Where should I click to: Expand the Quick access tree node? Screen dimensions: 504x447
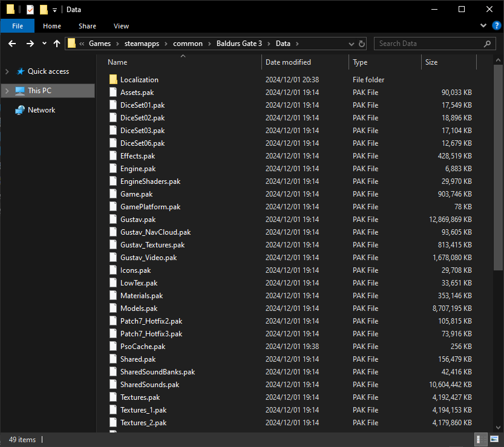(7, 71)
